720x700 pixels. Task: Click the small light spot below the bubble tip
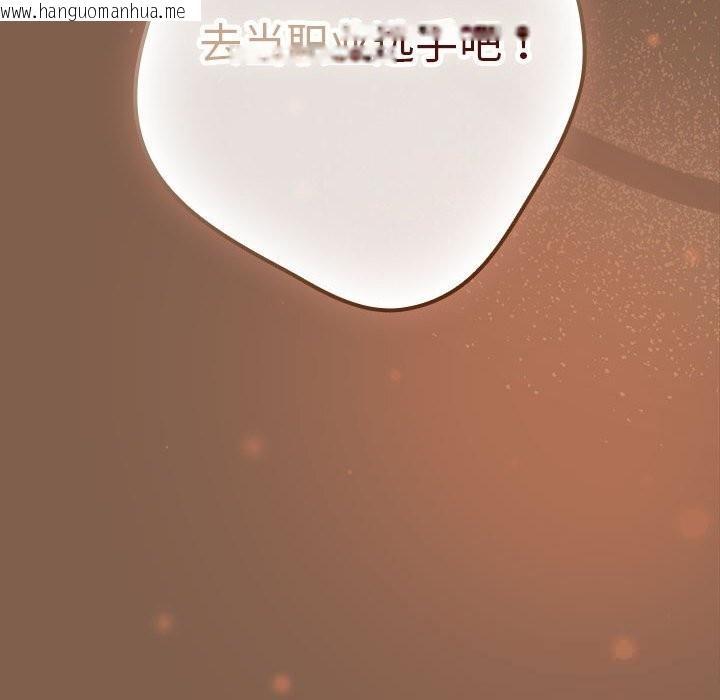point(395,375)
